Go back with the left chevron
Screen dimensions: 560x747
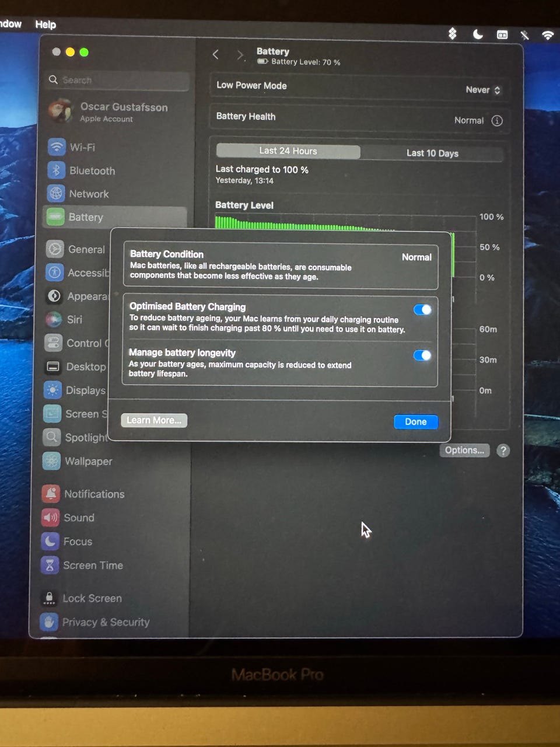point(216,54)
